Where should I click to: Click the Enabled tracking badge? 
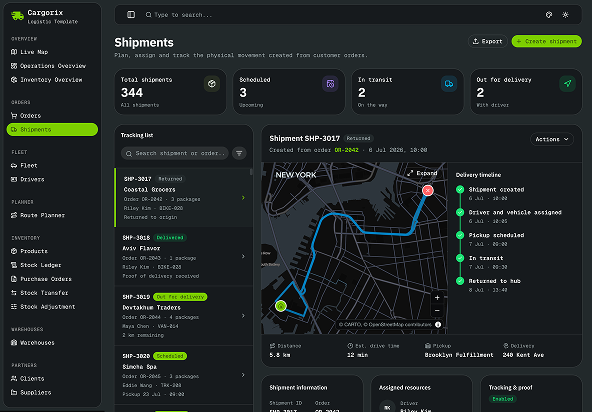click(503, 399)
